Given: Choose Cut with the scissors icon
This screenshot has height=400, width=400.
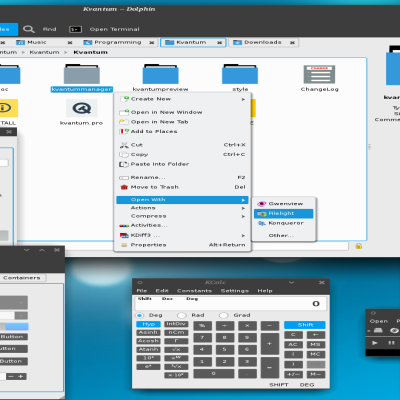Looking at the screenshot, I should (x=183, y=145).
